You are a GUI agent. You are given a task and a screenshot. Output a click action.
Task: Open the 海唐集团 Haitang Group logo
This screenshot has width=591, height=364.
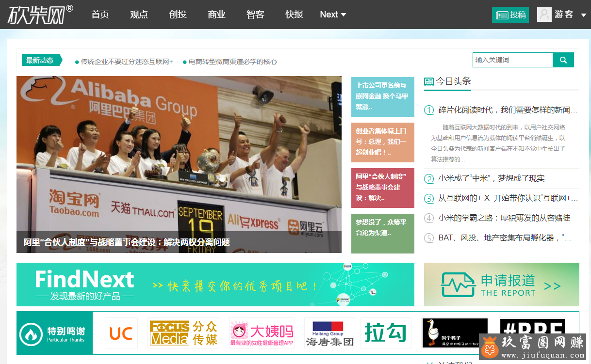(329, 333)
